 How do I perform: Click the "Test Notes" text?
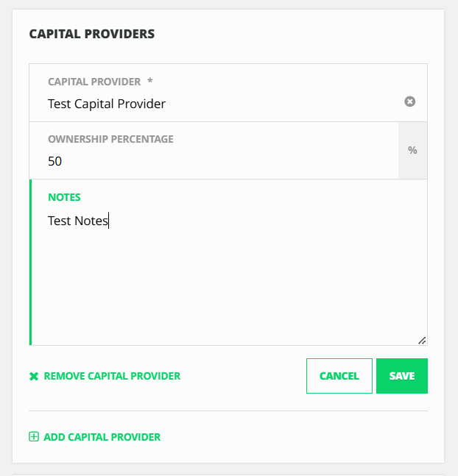coord(78,221)
